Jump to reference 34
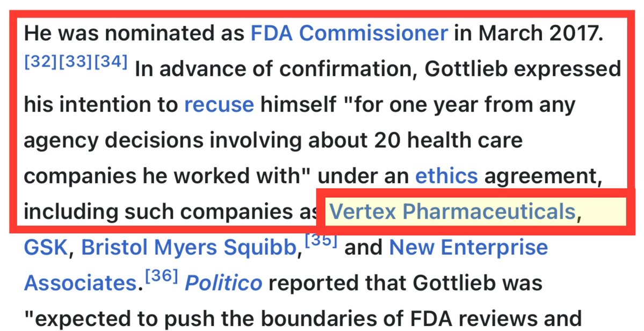 (111, 62)
